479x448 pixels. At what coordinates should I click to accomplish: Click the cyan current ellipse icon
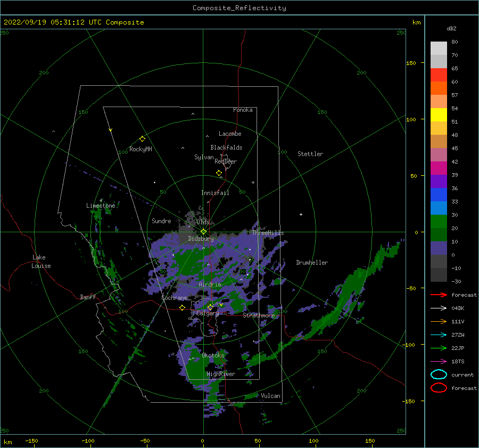click(x=439, y=374)
